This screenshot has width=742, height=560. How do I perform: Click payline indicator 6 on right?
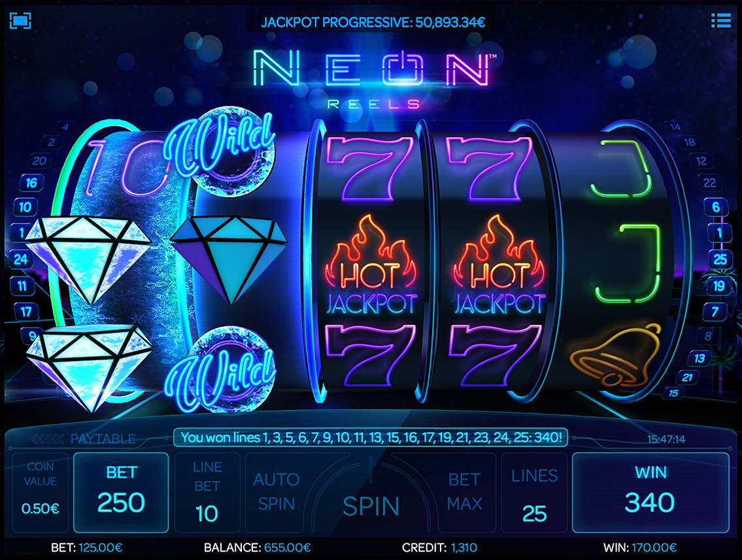715,206
